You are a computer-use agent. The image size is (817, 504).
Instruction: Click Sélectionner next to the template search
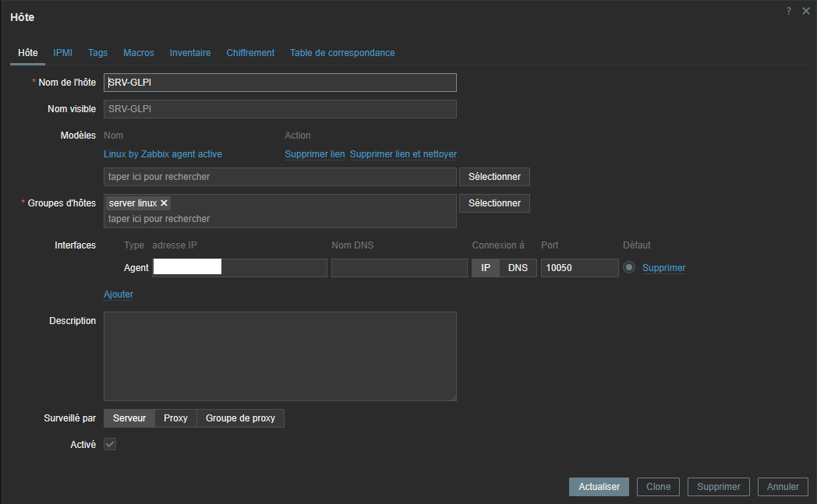(494, 177)
